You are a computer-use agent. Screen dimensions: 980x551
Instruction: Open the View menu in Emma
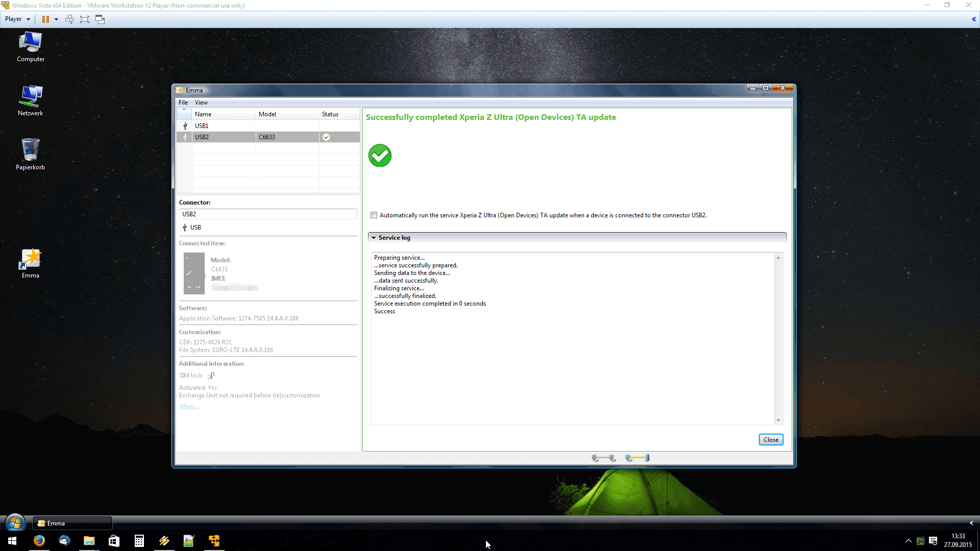201,103
